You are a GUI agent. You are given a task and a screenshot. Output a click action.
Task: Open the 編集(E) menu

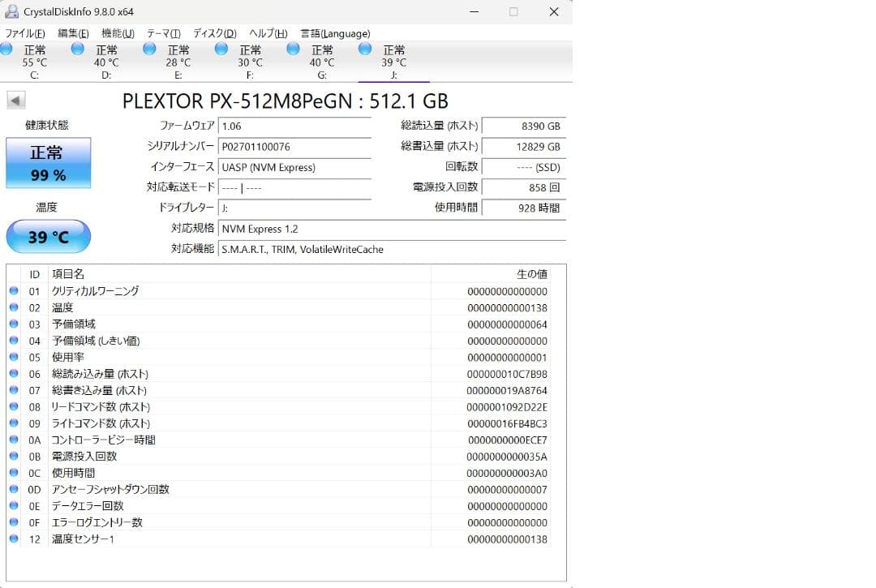click(x=73, y=33)
